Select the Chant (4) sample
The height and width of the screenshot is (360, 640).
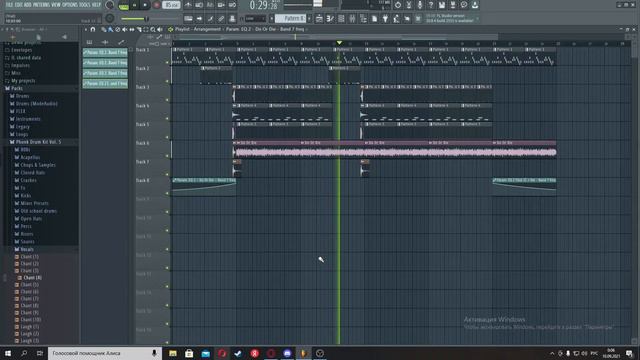click(32, 278)
